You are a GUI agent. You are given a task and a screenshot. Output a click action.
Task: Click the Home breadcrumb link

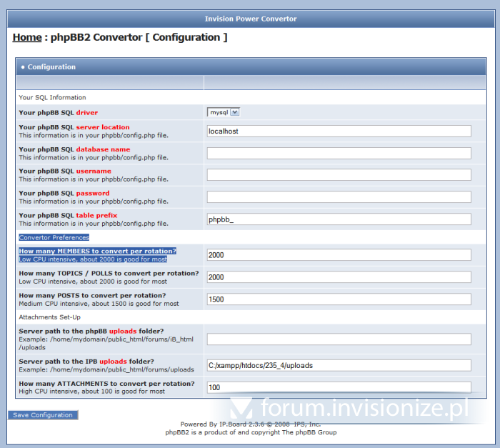(x=27, y=37)
